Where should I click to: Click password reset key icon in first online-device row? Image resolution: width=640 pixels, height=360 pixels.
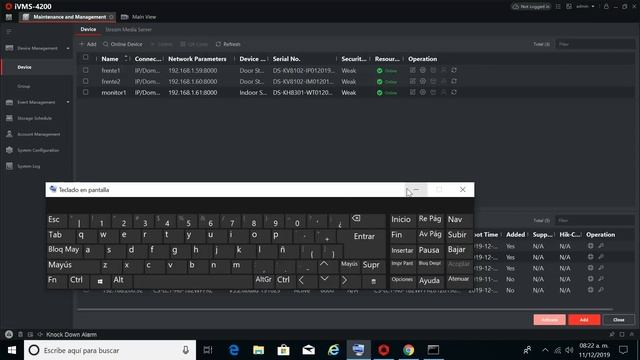[x=601, y=246]
